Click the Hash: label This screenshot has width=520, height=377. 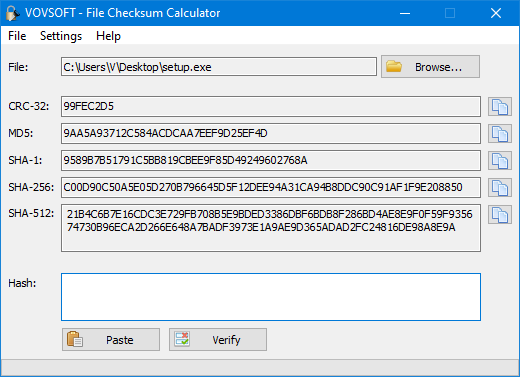[22, 283]
